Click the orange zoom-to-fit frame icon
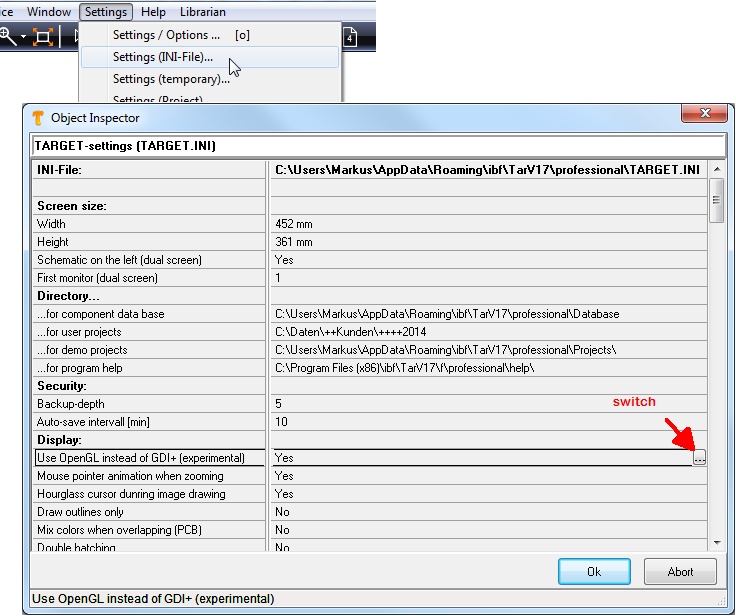 click(42, 37)
